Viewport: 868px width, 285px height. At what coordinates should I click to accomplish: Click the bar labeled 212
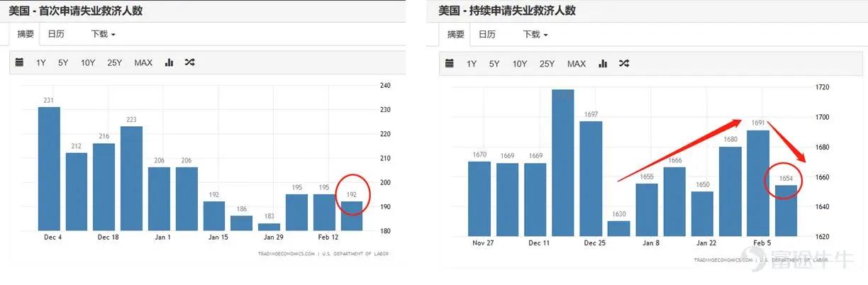pyautogui.click(x=77, y=191)
